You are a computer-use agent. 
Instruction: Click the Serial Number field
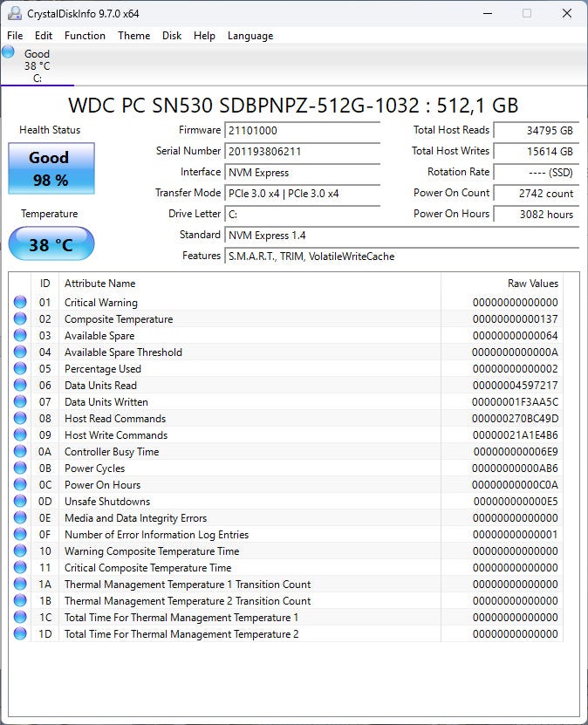click(302, 151)
